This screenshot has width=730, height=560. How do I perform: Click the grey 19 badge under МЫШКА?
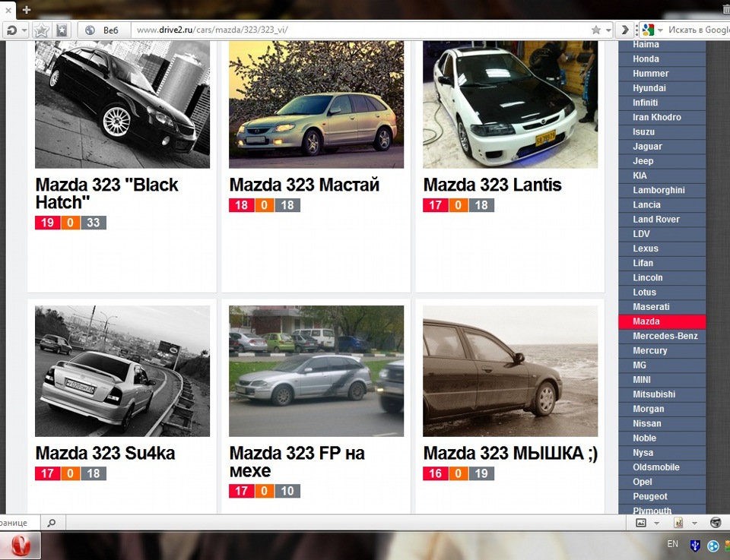(x=481, y=473)
